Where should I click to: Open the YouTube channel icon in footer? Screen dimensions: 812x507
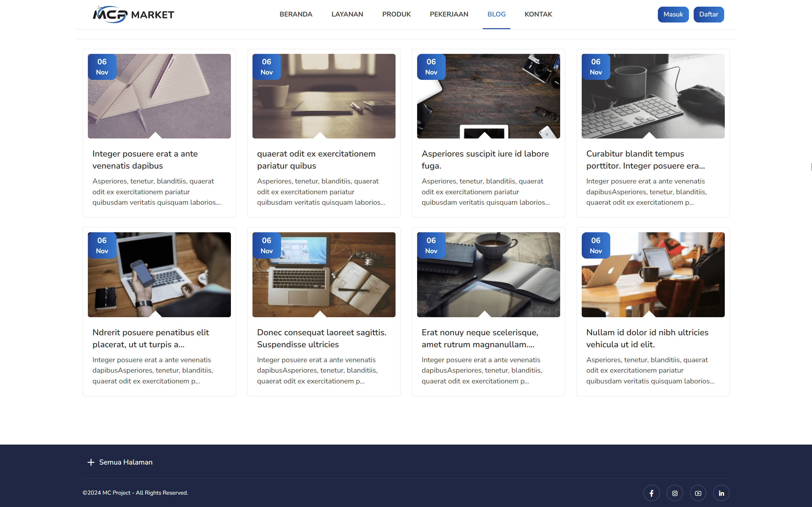698,493
